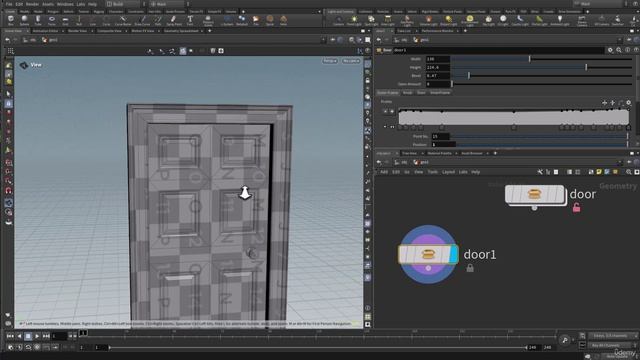
Task: Click the parameter pane info icon
Action: [627, 50]
